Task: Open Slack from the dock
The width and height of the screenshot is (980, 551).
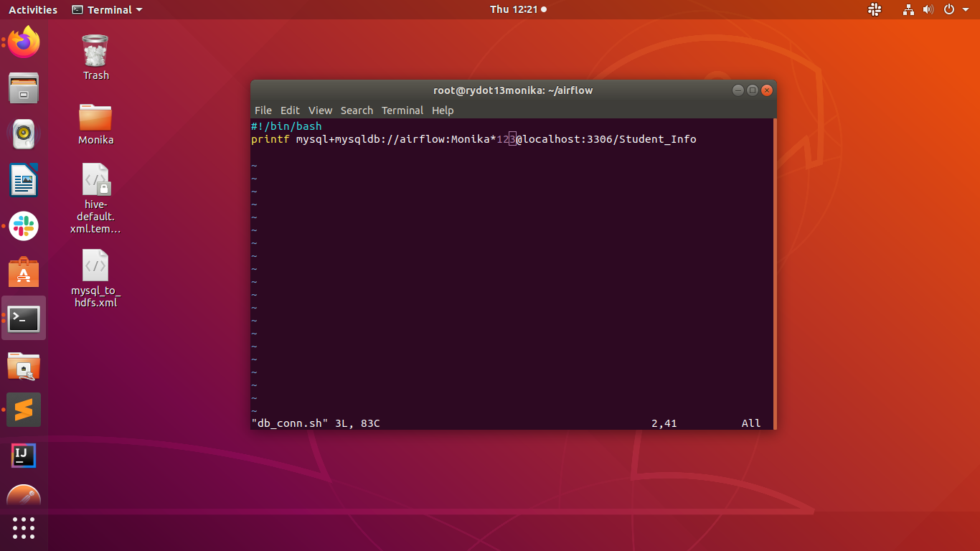Action: tap(24, 226)
